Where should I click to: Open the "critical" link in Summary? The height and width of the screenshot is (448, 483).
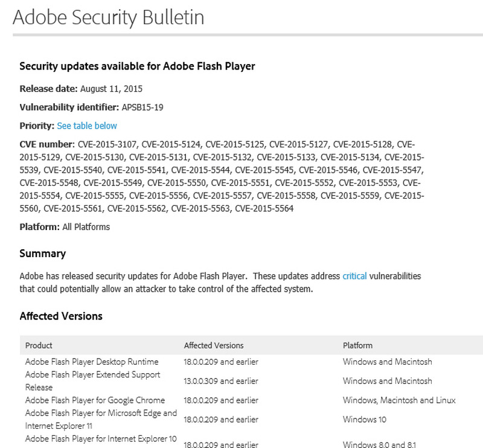(354, 276)
